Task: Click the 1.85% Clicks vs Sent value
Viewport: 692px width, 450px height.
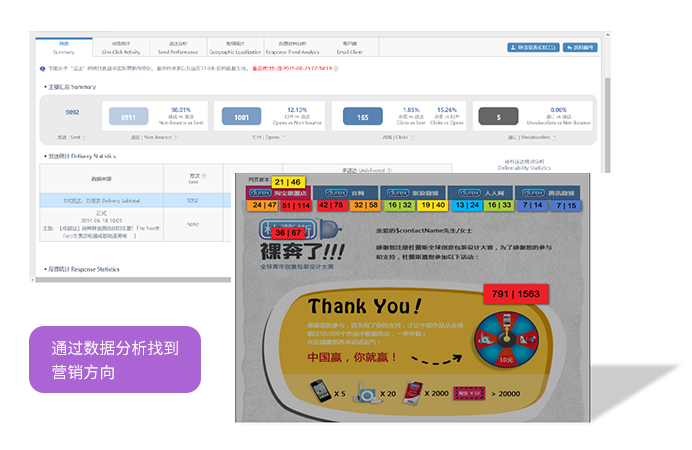Action: coord(411,110)
